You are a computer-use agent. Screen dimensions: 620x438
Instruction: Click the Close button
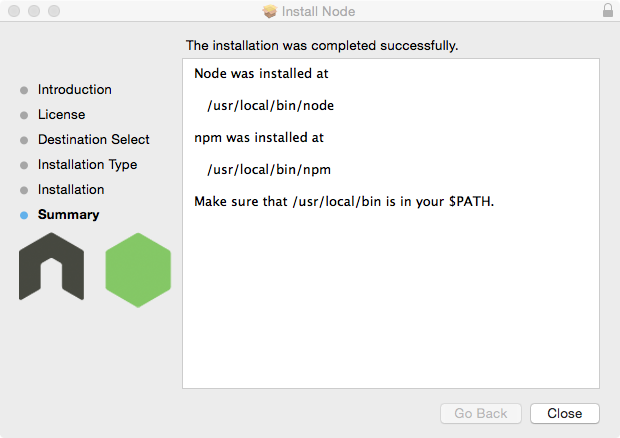click(564, 413)
